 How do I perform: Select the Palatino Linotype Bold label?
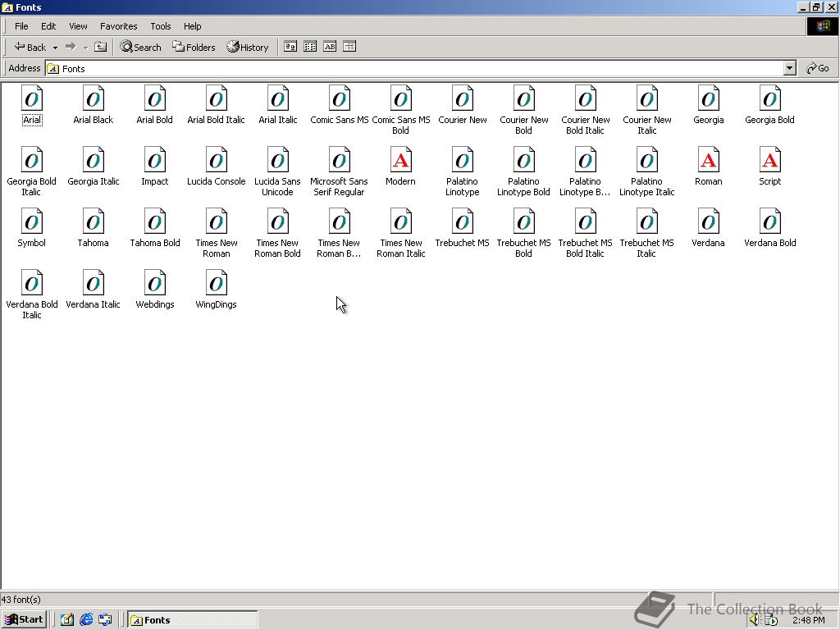tap(523, 186)
